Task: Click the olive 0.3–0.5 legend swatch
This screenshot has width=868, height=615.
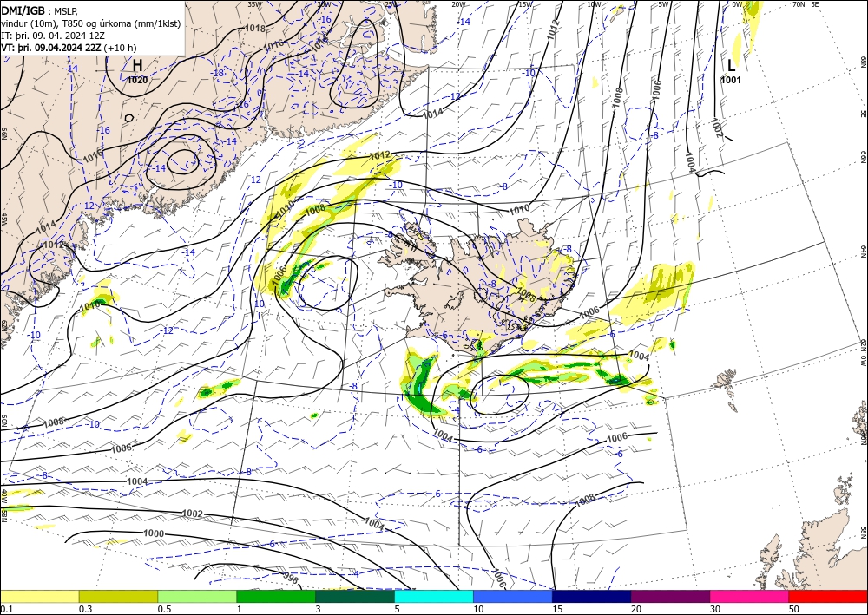Action: click(x=118, y=596)
